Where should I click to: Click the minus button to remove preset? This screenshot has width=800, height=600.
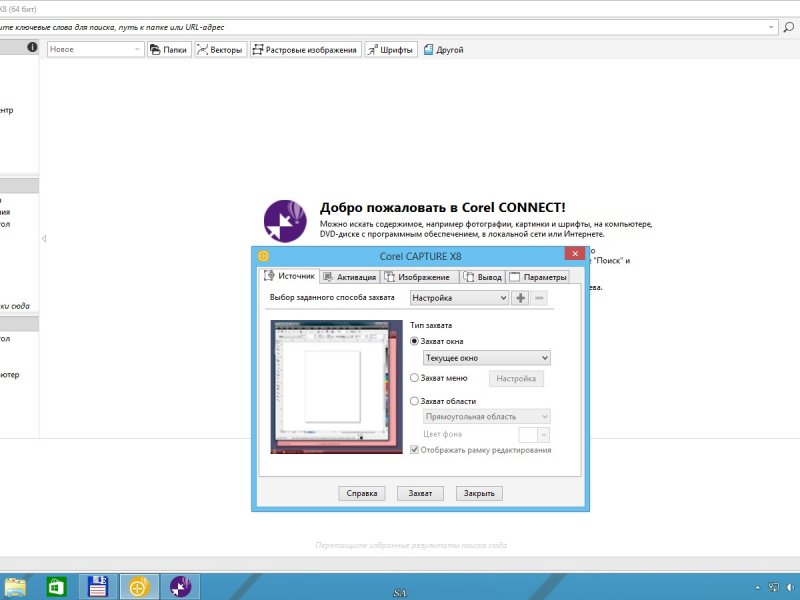coord(539,298)
